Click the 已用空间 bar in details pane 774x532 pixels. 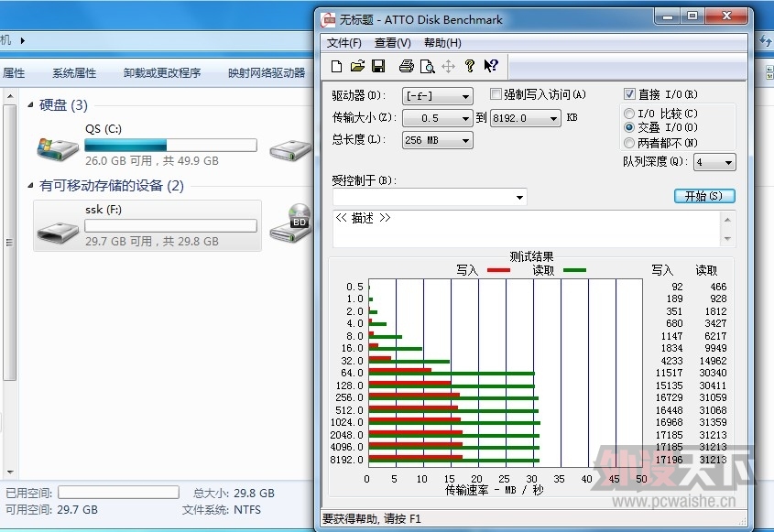118,492
